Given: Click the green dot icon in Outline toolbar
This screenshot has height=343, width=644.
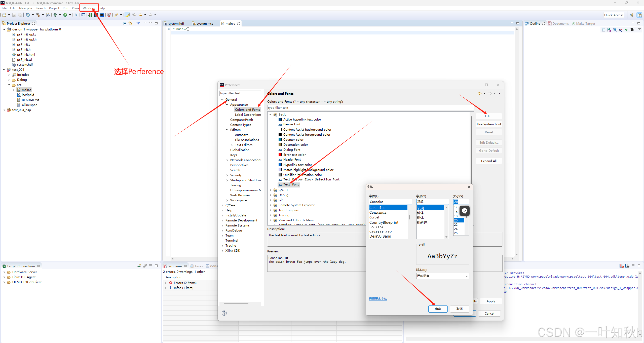Looking at the screenshot, I should [x=626, y=30].
